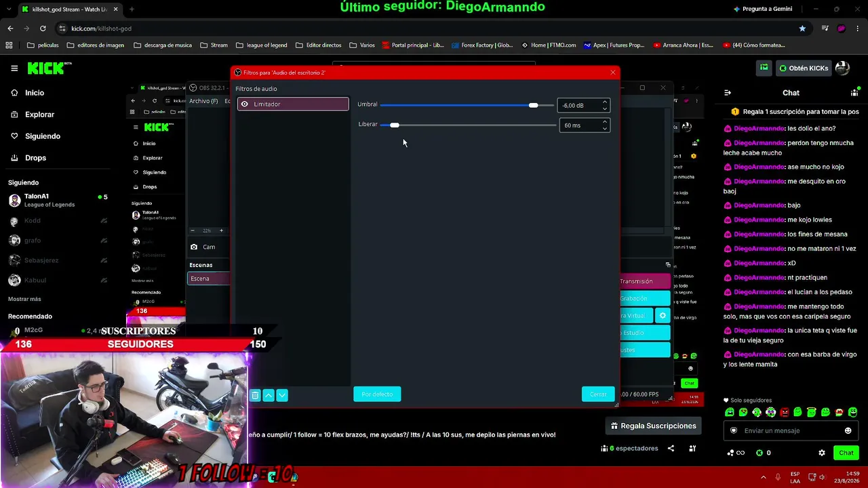This screenshot has width=868, height=488.
Task: Collapse the chat panel with arrow icon
Action: coord(728,93)
